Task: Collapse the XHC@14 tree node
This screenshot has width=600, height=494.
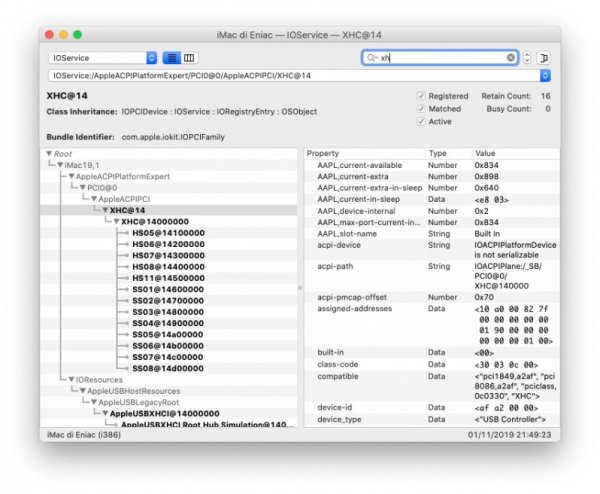Action: [103, 210]
